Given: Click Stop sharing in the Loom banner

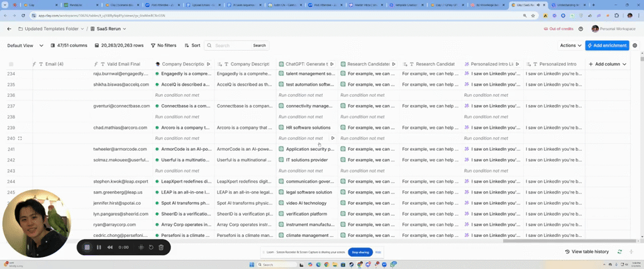Looking at the screenshot, I should click(x=360, y=252).
